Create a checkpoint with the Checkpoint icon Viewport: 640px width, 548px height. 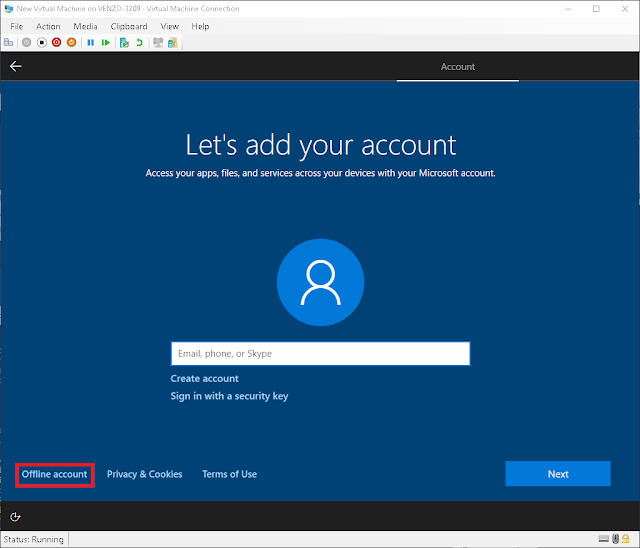pos(124,42)
